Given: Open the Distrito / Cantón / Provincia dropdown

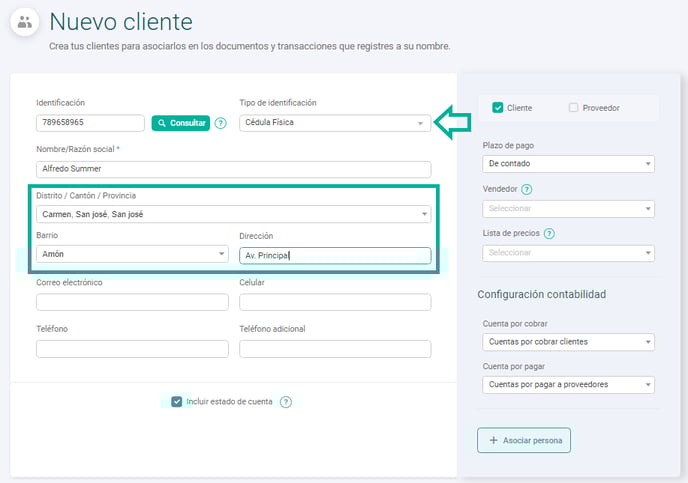Looking at the screenshot, I should click(233, 214).
